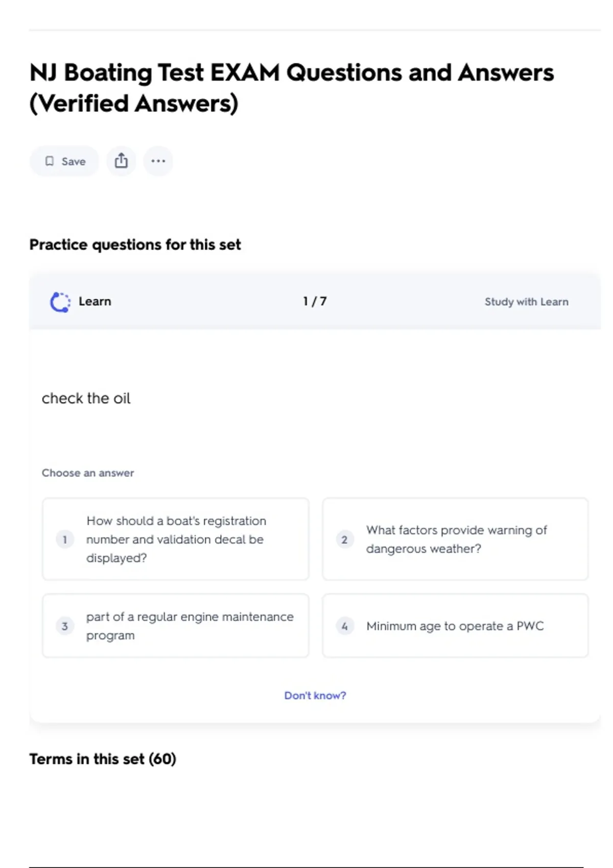Viewport: 613px width, 868px height.
Task: Click the 'check the oil' prompt text
Action: 86,398
